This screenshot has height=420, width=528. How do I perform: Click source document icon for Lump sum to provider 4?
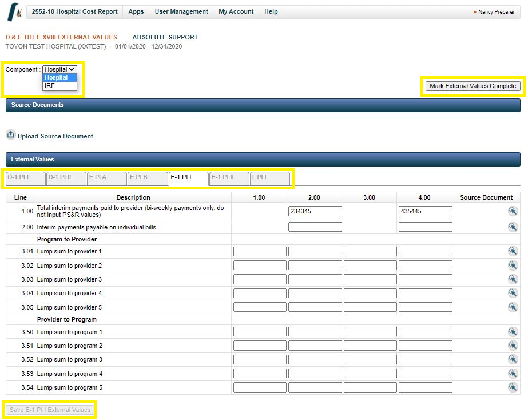tap(513, 293)
